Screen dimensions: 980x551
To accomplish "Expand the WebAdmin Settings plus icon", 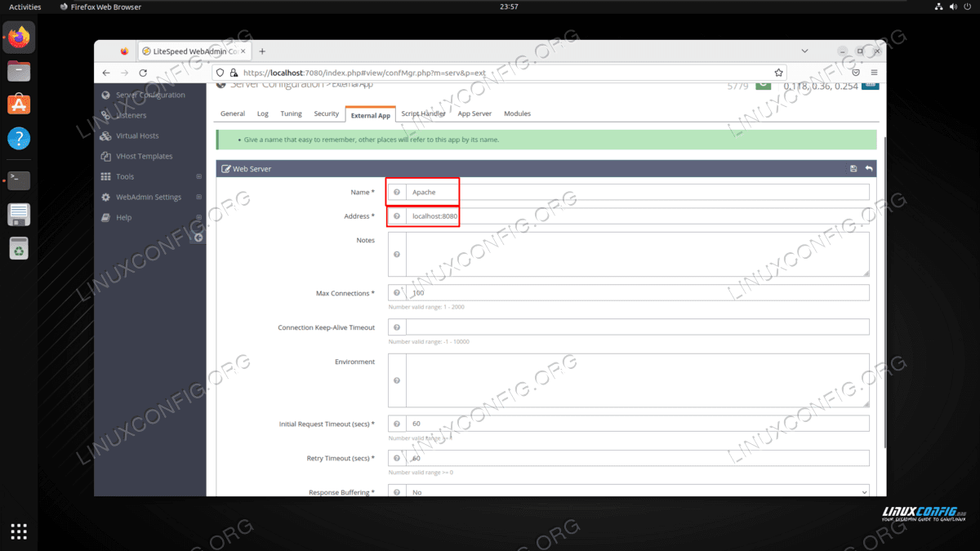I will [x=198, y=197].
